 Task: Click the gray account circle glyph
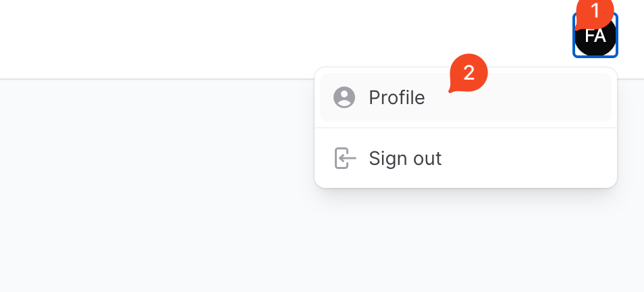[x=344, y=98]
